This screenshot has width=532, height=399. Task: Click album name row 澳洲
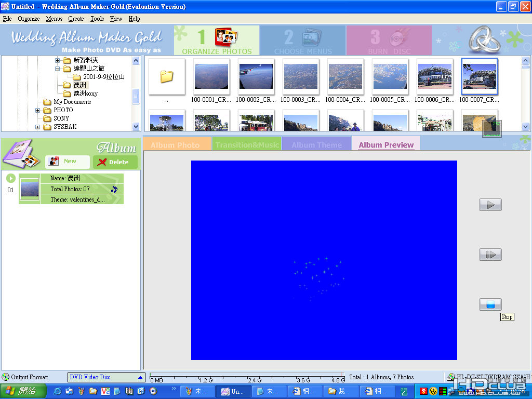(82, 178)
